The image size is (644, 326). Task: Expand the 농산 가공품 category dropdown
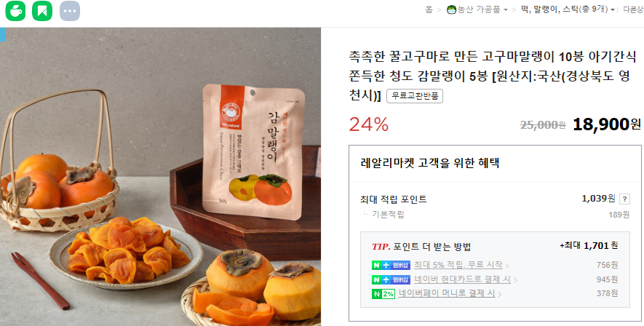coord(506,10)
